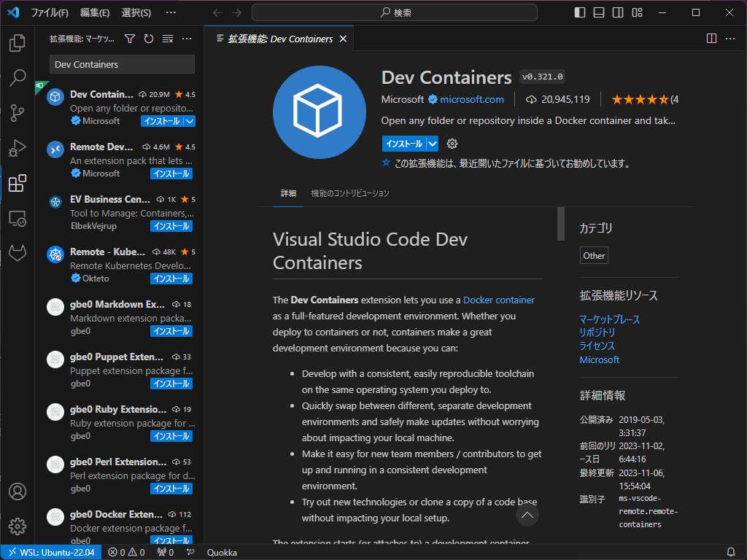Image resolution: width=747 pixels, height=560 pixels.
Task: Open the ライセンス resource link
Action: [597, 346]
